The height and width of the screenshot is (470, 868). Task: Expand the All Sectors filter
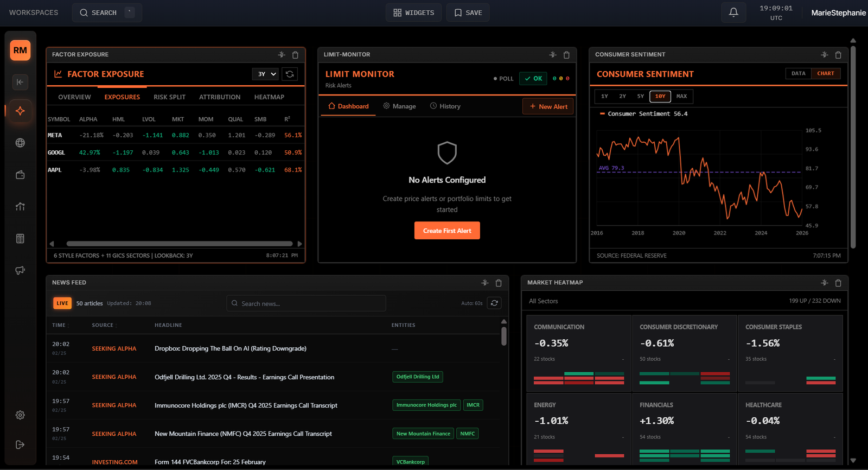[x=543, y=301]
